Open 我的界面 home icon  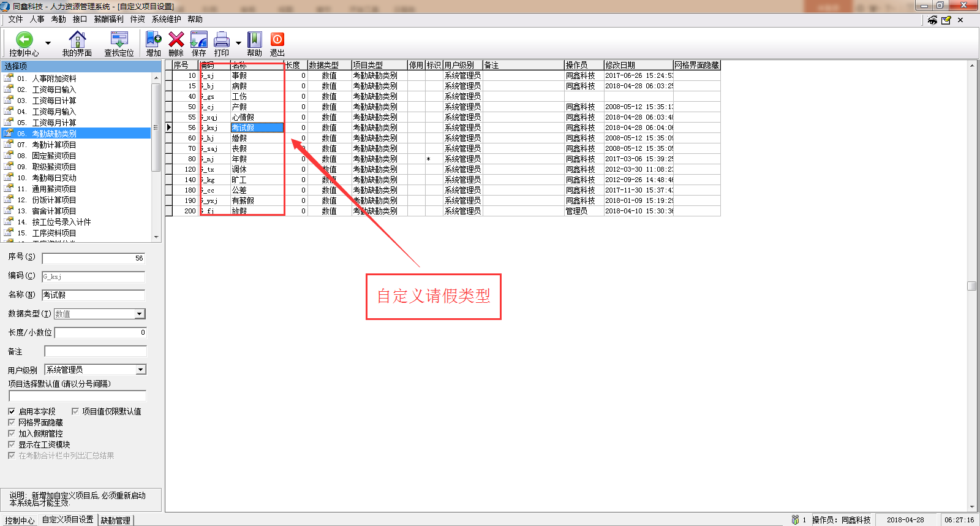(x=77, y=40)
